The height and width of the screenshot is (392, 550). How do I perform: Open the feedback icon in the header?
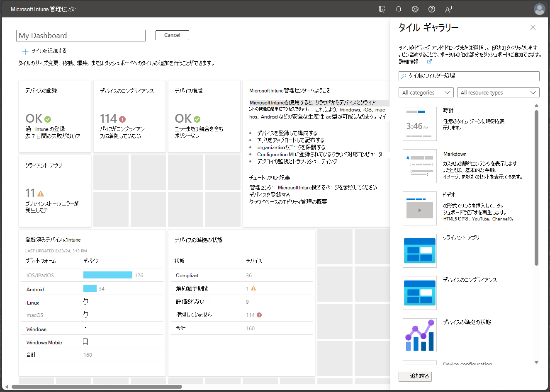(x=448, y=9)
